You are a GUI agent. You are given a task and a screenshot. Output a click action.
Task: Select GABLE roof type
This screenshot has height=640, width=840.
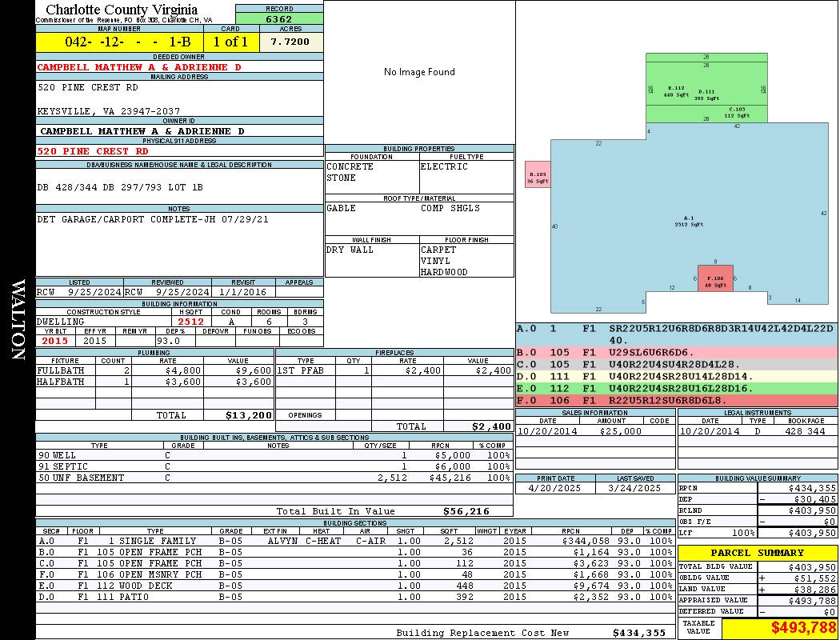342,208
